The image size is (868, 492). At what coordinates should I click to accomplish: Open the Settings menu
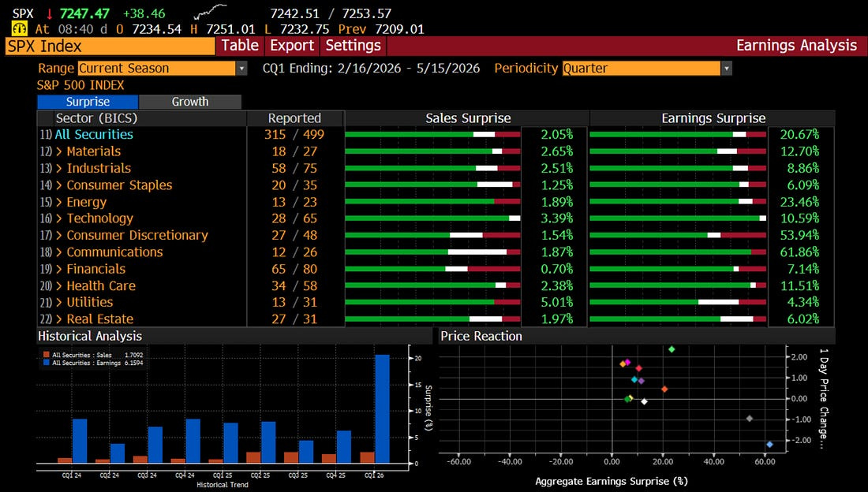click(353, 46)
